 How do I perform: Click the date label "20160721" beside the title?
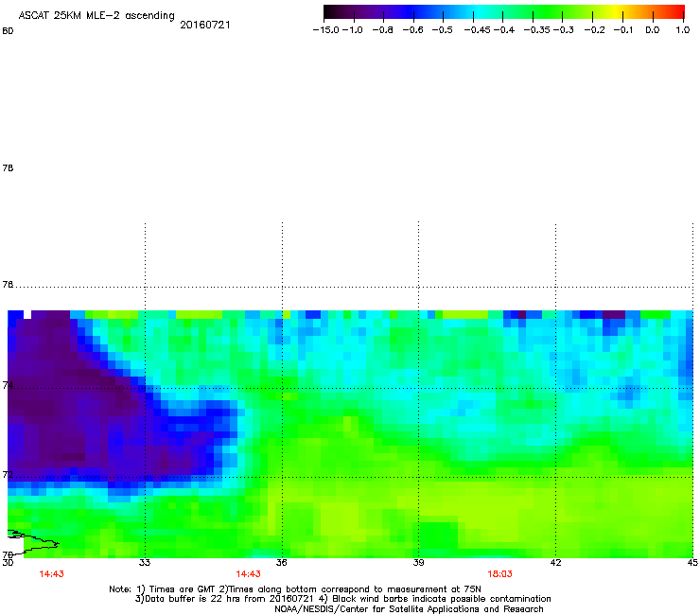coord(205,25)
